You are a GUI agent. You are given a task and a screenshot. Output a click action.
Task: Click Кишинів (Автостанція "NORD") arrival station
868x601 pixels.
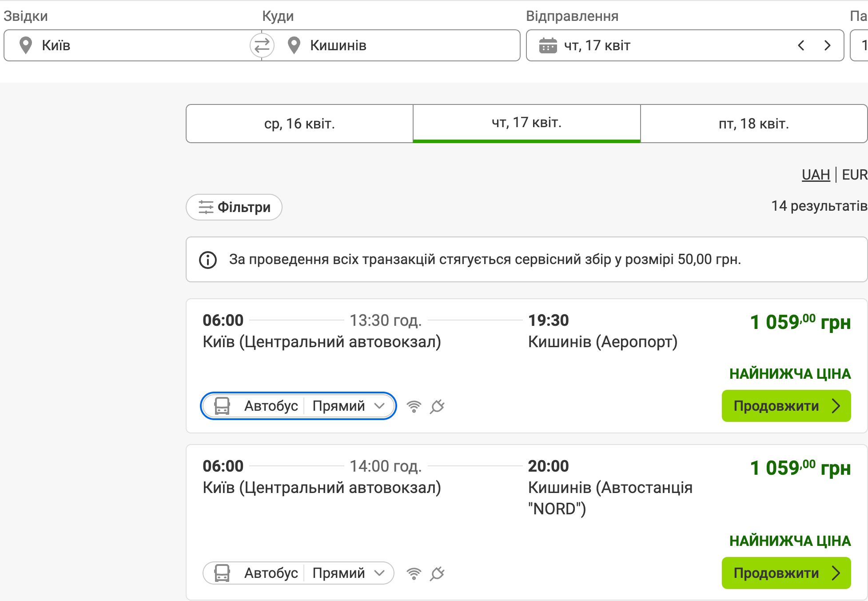click(x=610, y=498)
